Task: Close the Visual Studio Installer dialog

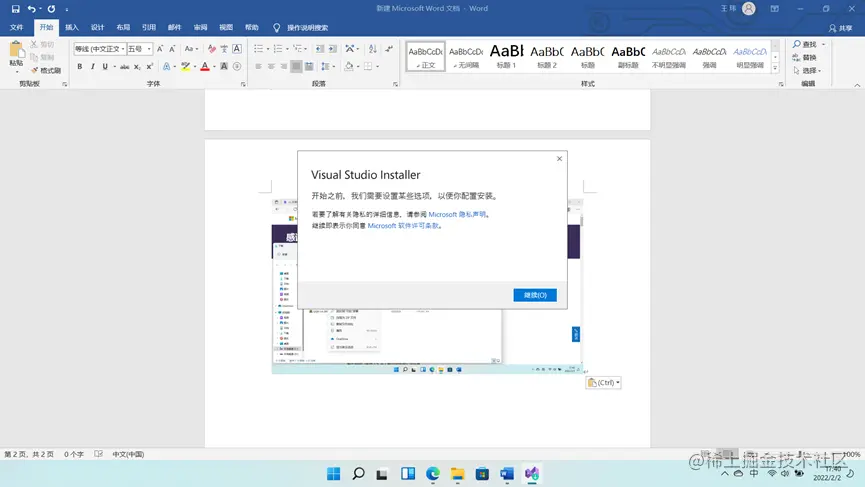Action: coord(559,159)
